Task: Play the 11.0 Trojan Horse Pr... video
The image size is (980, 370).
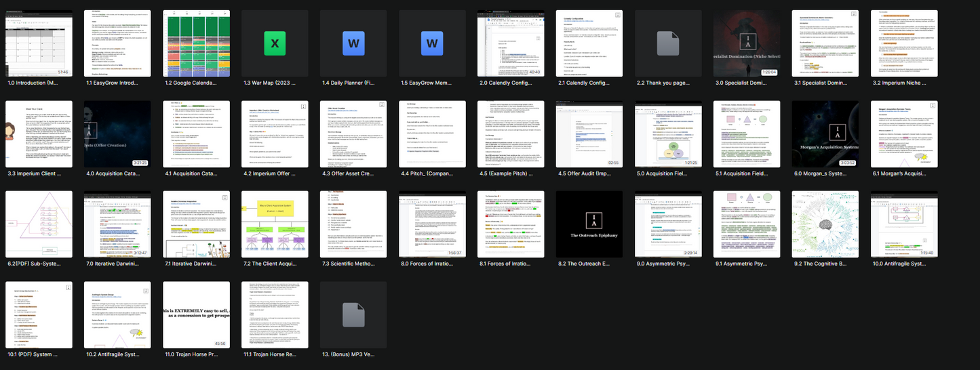Action: point(196,315)
